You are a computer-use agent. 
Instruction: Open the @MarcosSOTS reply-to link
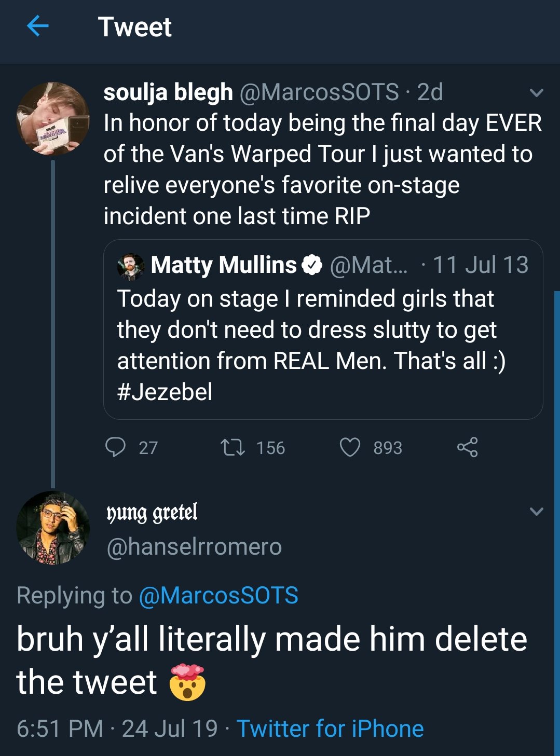218,595
